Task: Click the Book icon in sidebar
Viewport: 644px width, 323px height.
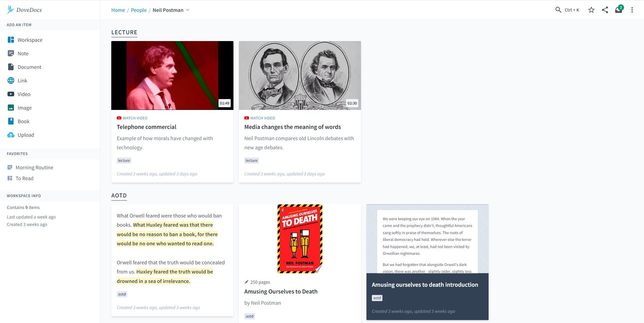Action: (11, 121)
